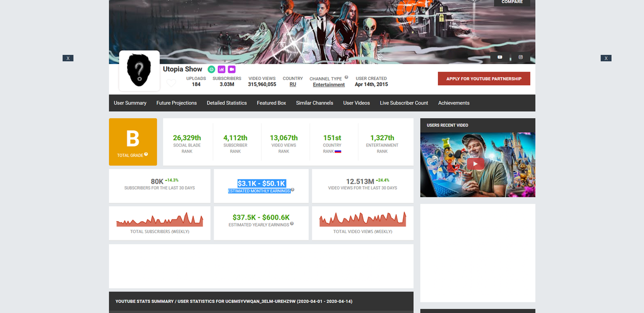
Task: Click the purple video camera badge icon
Action: 232,69
